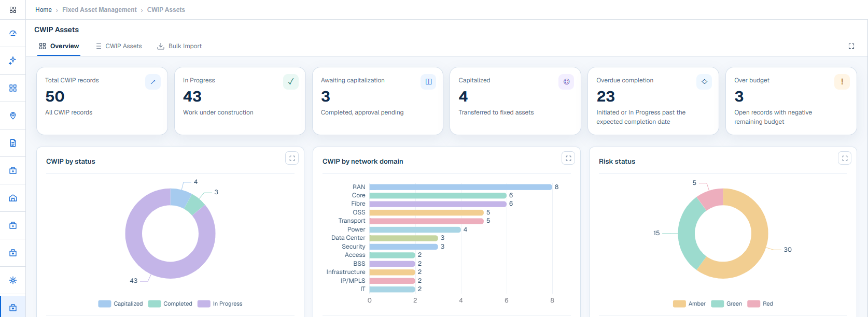
Task: Click the Data Center bar in domain chart
Action: click(x=403, y=238)
